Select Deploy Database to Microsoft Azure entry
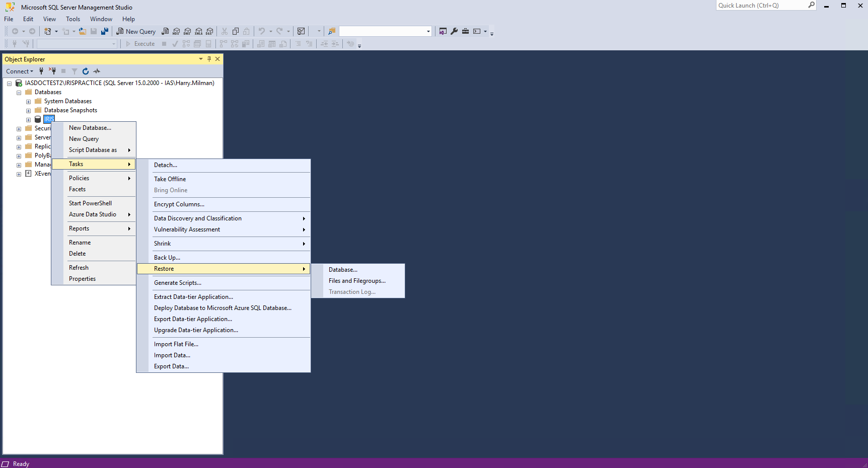 [224, 308]
